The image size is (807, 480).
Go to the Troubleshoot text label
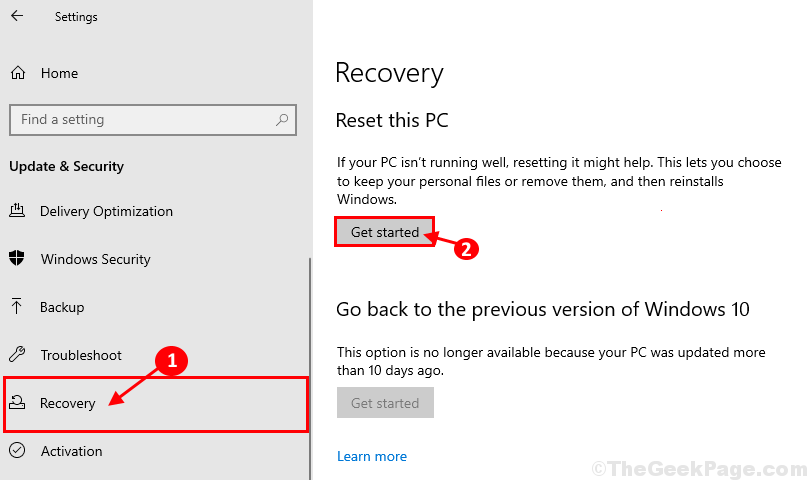point(81,355)
